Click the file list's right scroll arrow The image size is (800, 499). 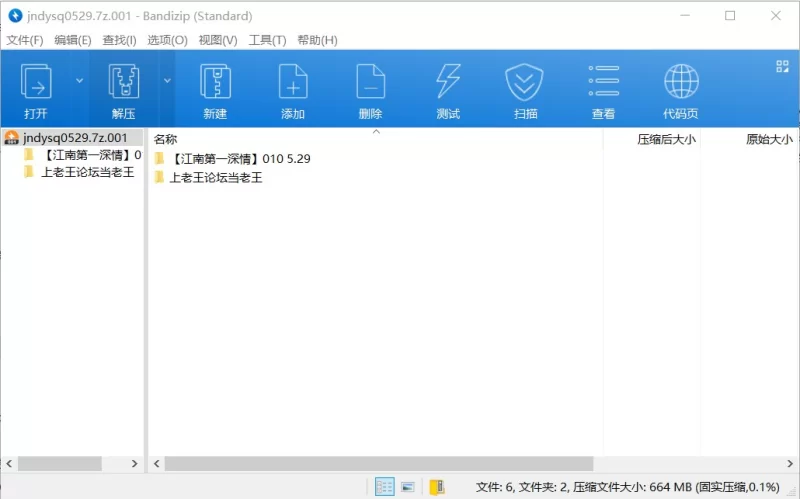pyautogui.click(x=790, y=463)
